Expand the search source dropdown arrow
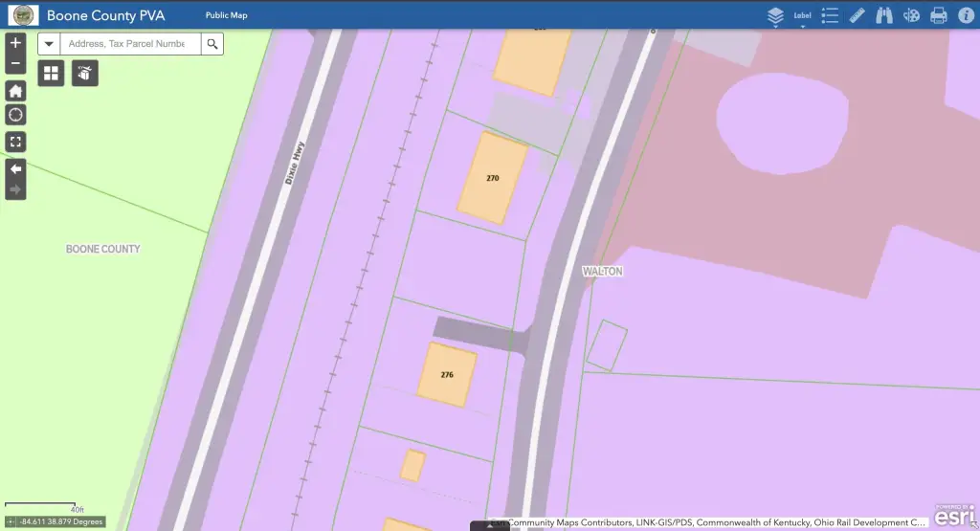This screenshot has width=980, height=531. tap(49, 44)
